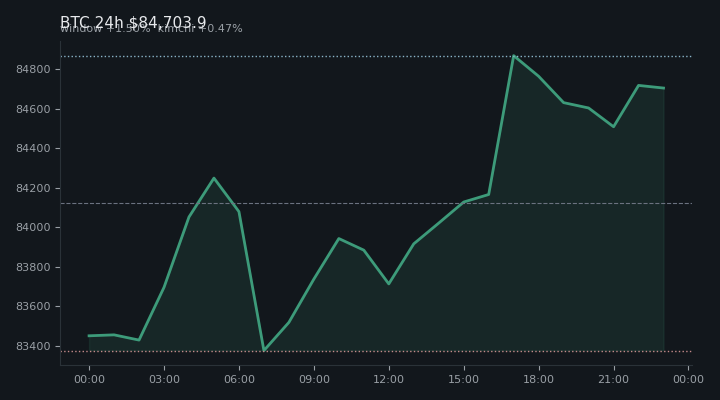Screen dimensions: 720x400
Task: Click the 'kimchi +0.47%' subtitle text
Action: [x=200, y=28]
